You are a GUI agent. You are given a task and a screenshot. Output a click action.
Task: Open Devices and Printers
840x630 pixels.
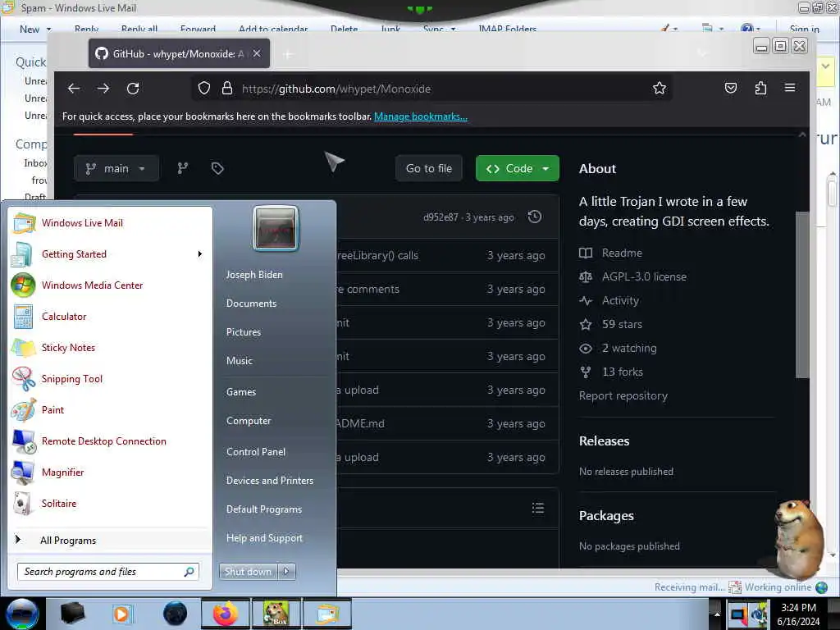270,481
